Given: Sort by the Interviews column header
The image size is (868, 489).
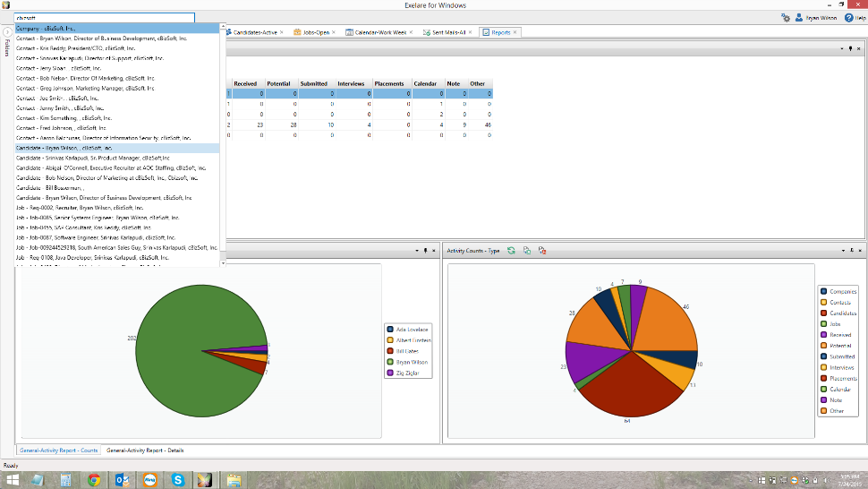Looking at the screenshot, I should pos(353,83).
